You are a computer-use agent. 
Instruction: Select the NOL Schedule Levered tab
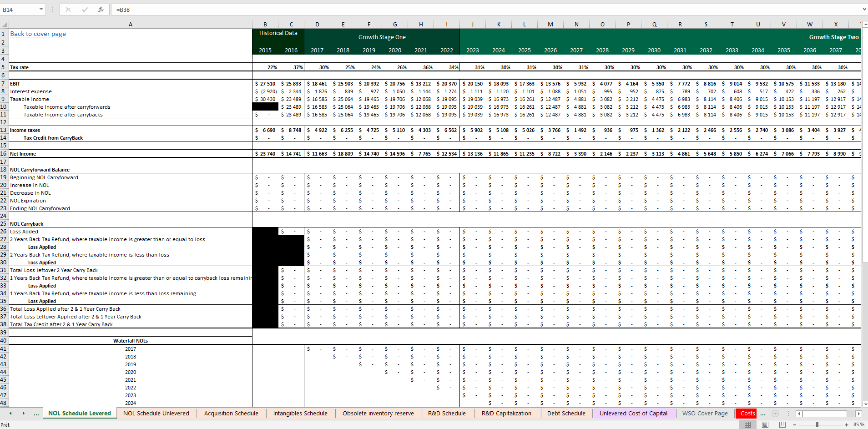(80, 413)
